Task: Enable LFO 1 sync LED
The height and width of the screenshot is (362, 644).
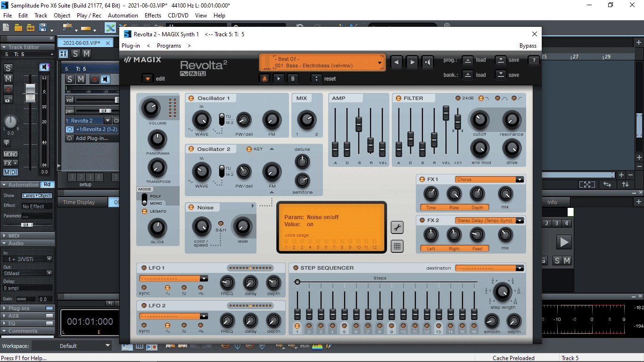Action: point(144,287)
